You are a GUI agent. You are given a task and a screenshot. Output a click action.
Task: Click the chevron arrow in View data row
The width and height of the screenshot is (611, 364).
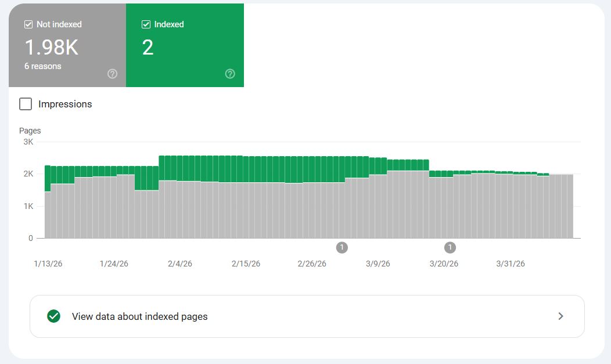point(560,316)
